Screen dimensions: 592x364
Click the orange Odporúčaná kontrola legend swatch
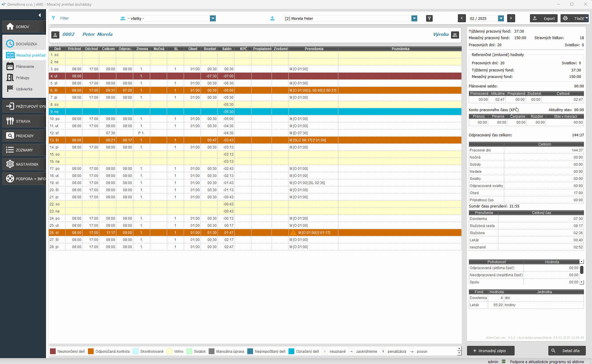pos(91,351)
